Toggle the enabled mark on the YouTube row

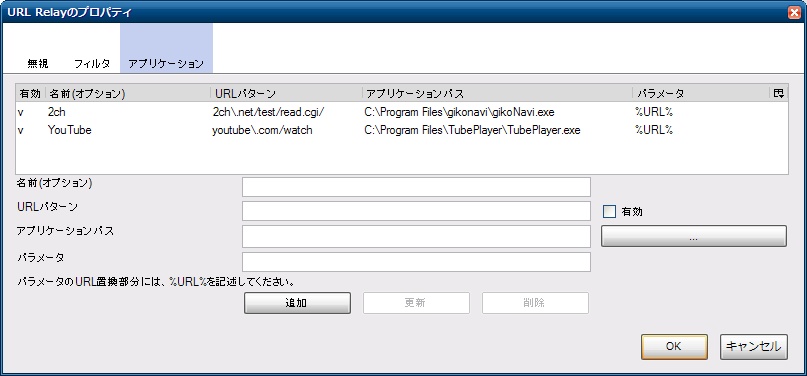(21, 130)
